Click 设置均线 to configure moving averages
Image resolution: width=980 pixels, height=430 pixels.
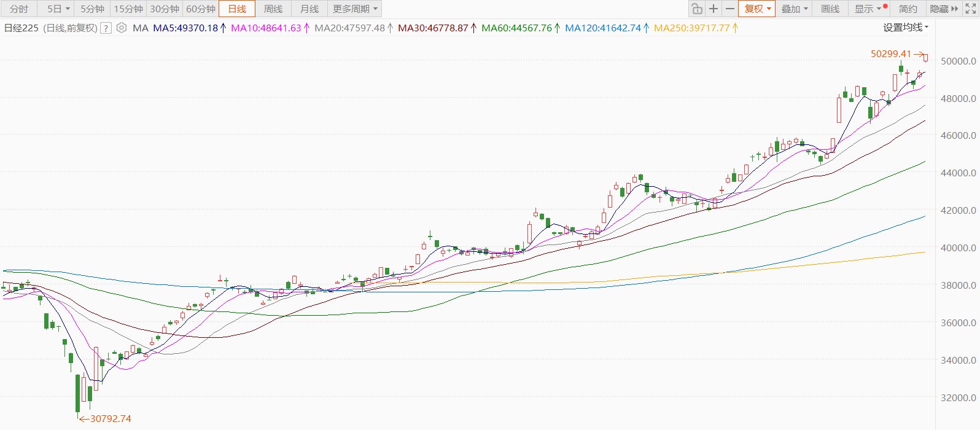click(x=905, y=28)
